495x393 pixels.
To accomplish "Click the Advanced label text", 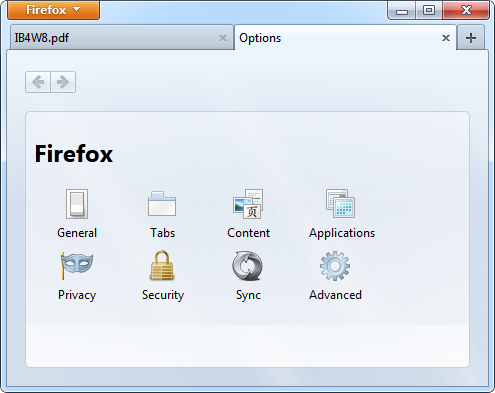I will 335,295.
